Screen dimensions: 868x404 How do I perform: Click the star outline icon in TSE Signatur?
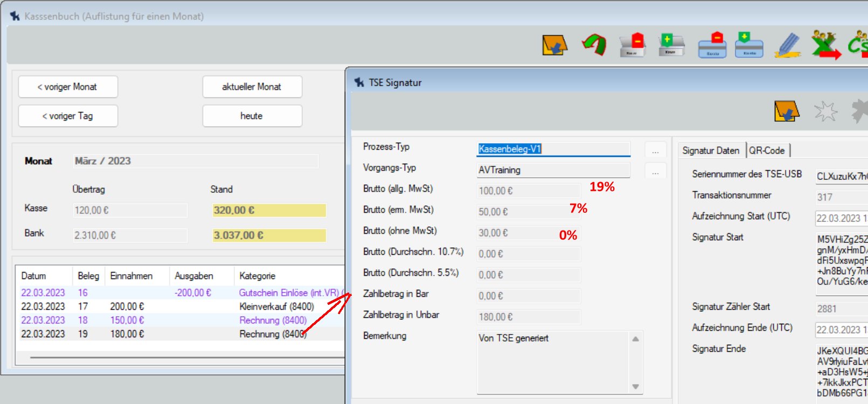[x=825, y=112]
